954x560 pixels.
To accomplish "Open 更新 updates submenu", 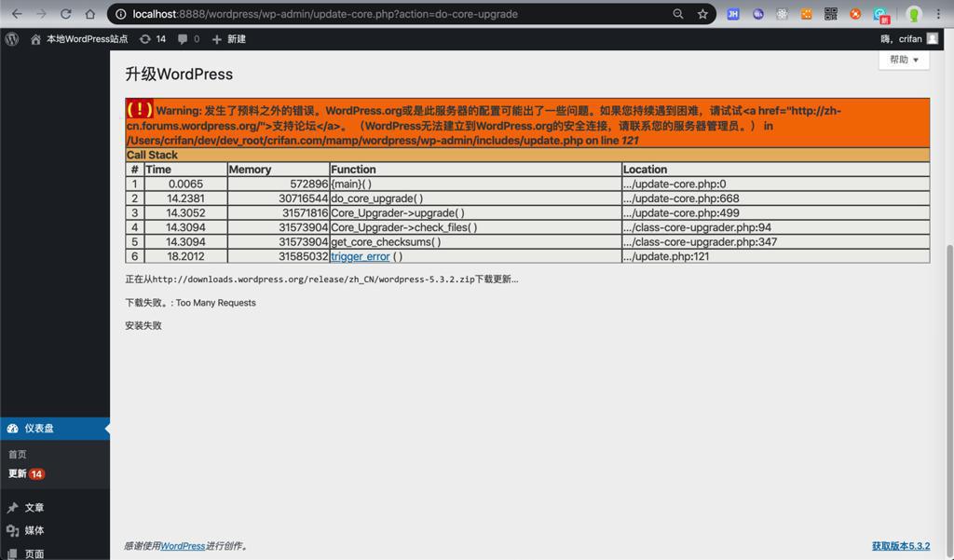I will pos(26,473).
